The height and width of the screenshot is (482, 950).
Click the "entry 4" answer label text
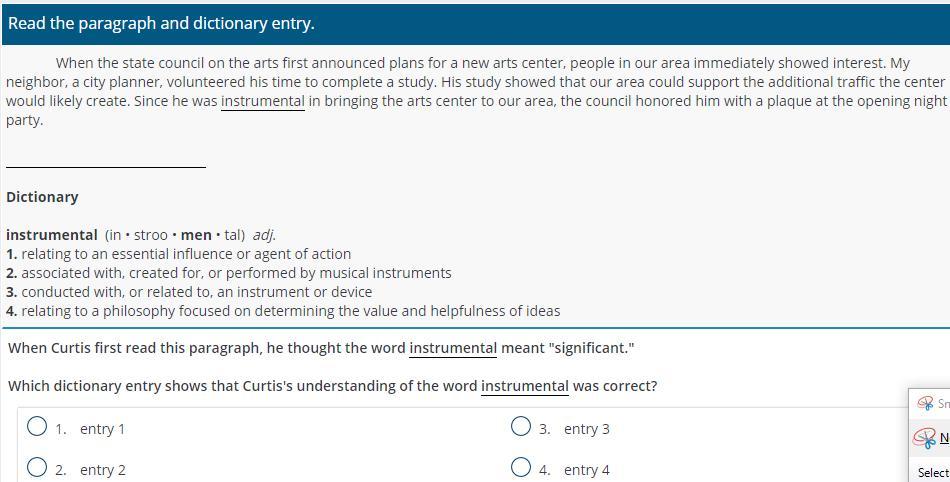click(x=586, y=470)
